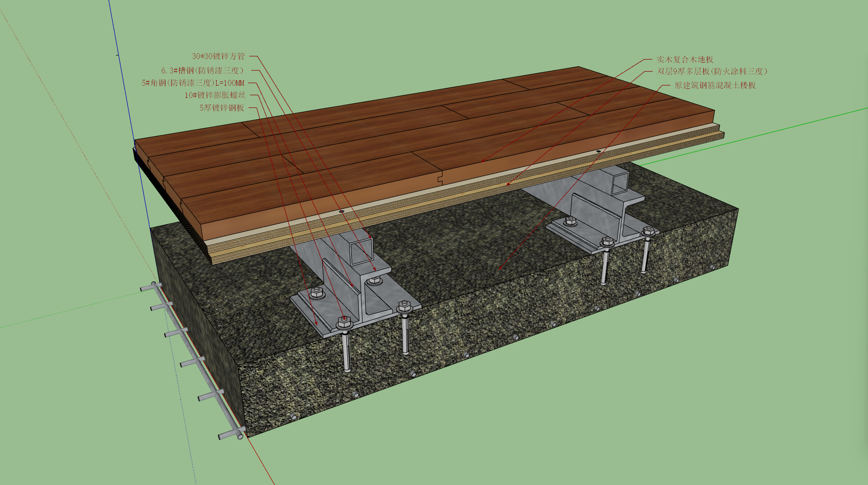The image size is (868, 485).
Task: Select the 双层9厚多层板(防火涂料三度) label
Action: coord(712,71)
